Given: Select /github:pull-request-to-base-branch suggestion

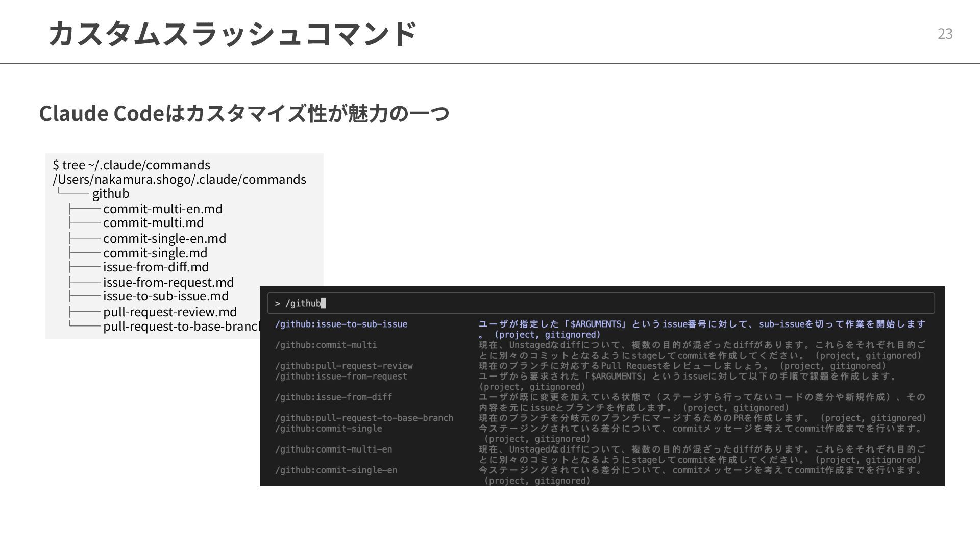Looking at the screenshot, I should [x=364, y=418].
